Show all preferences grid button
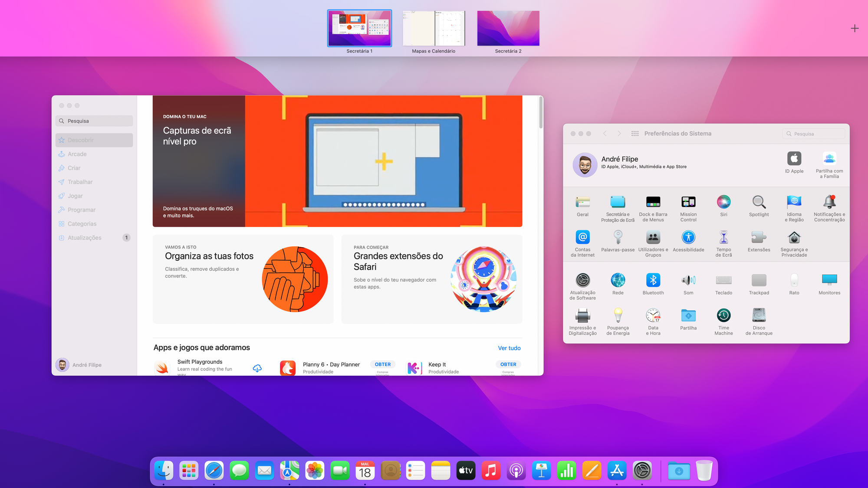The image size is (868, 488). tap(635, 134)
